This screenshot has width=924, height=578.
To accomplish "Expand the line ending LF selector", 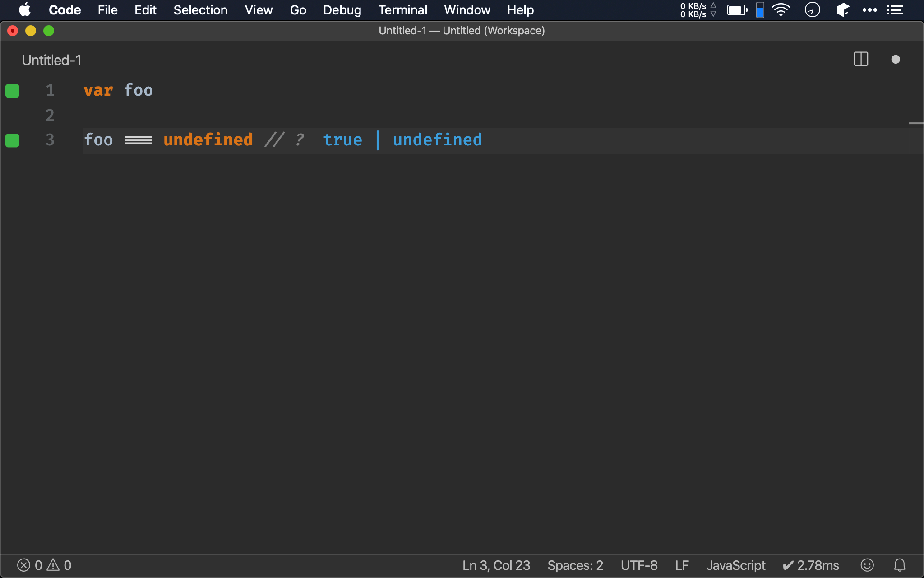I will click(682, 565).
